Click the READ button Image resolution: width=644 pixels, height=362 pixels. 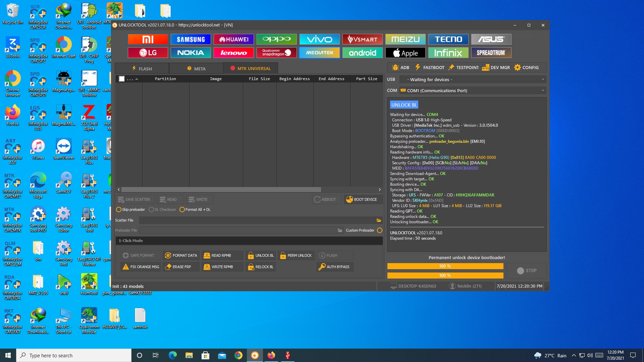169,199
